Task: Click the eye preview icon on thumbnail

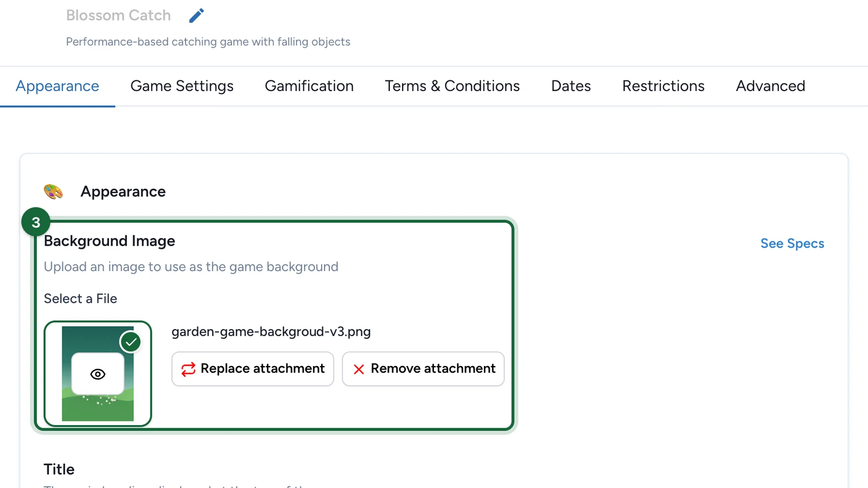Action: coord(98,374)
